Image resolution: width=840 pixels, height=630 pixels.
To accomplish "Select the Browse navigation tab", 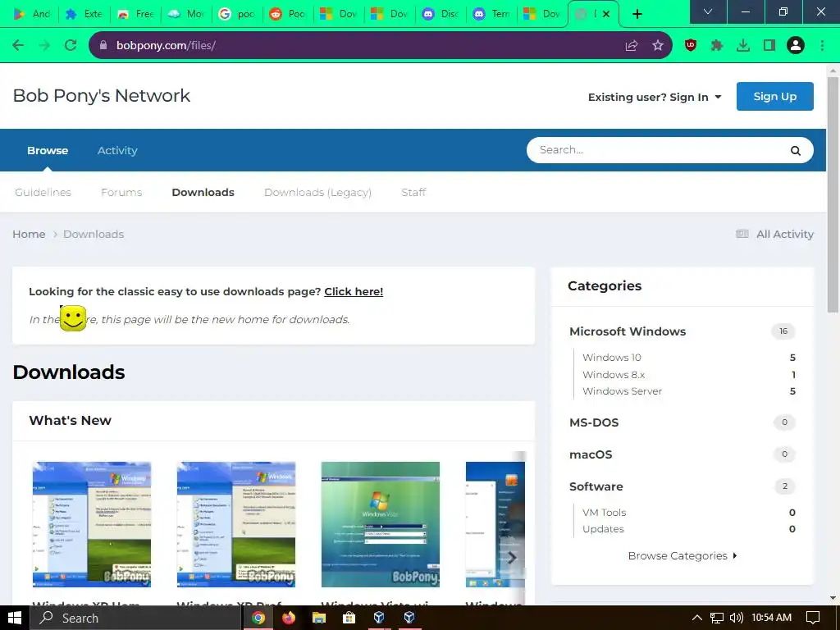I will (x=48, y=151).
